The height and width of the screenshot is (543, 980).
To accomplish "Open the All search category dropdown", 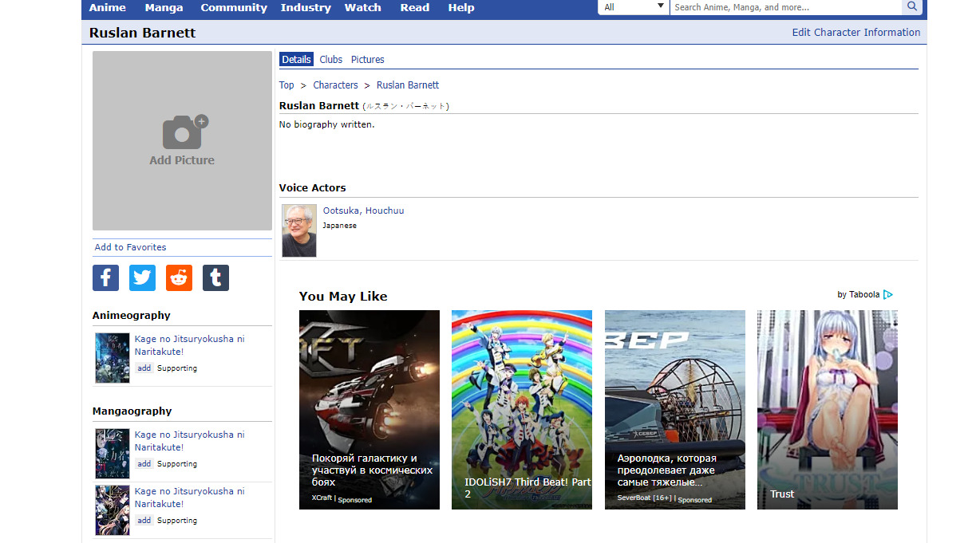I will [x=634, y=7].
